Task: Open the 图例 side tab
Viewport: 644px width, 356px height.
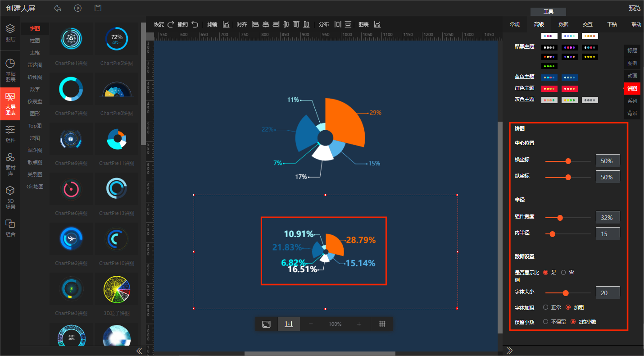Action: (x=632, y=63)
